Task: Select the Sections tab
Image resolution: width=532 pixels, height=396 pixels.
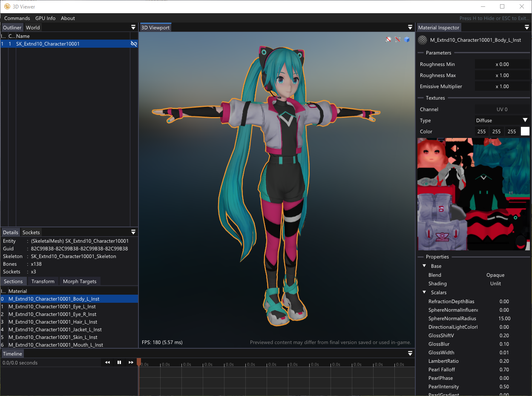Action: 13,281
